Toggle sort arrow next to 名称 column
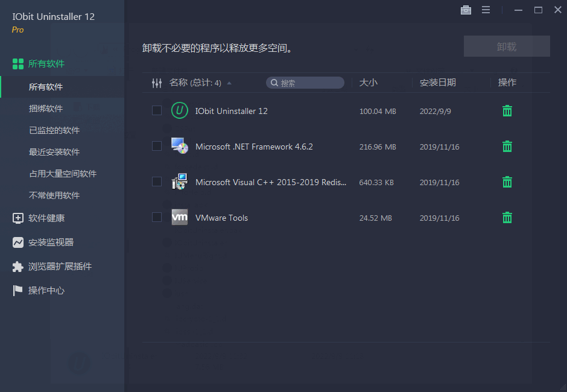Screen dimensions: 567x392 pyautogui.click(x=229, y=83)
